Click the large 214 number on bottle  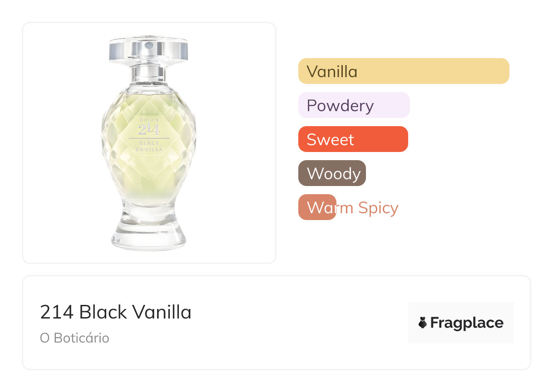[x=149, y=130]
